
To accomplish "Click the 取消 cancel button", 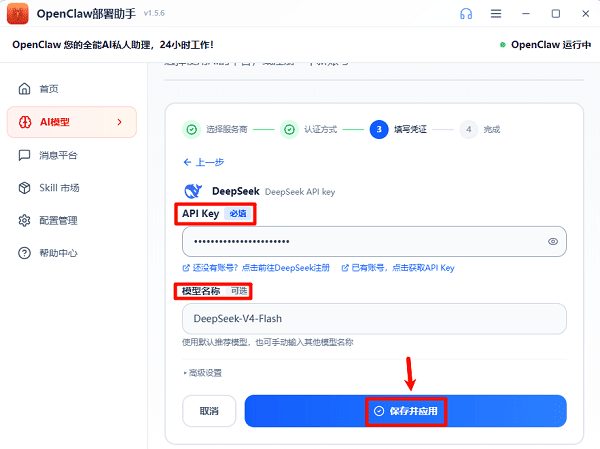I will point(209,411).
